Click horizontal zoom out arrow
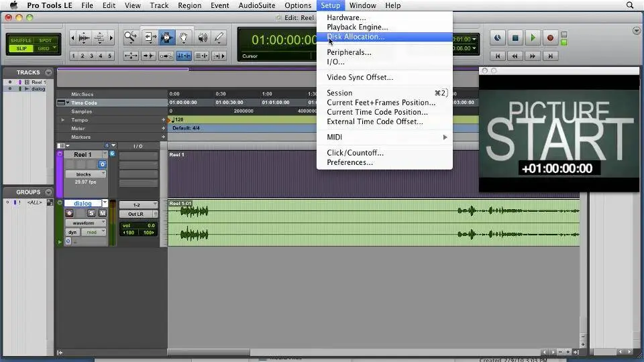Screen dimensions: 644x362 tap(72, 38)
